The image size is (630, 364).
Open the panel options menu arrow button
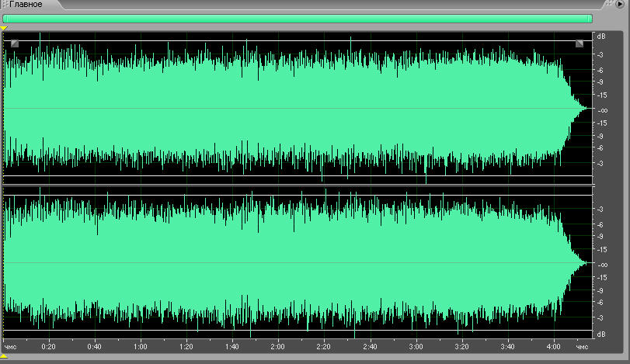point(621,5)
